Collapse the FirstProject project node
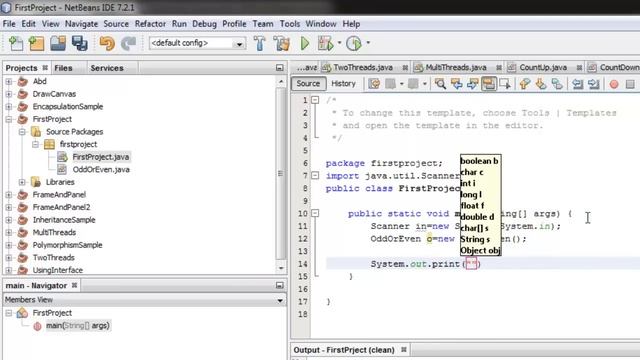The image size is (640, 360). (9, 120)
